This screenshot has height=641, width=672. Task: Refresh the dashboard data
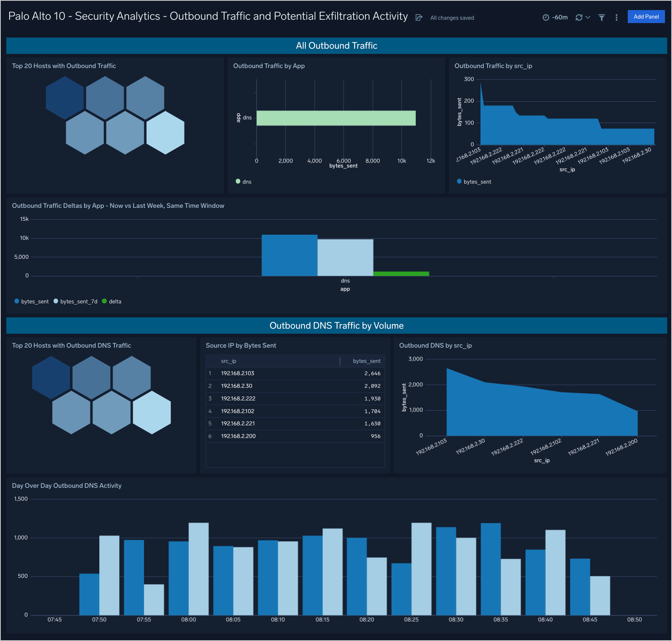click(x=579, y=17)
